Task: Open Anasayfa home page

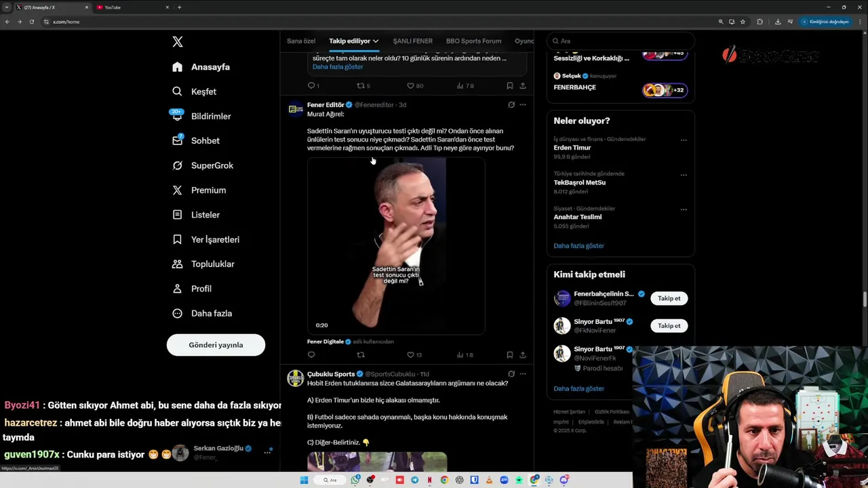Action: point(201,67)
